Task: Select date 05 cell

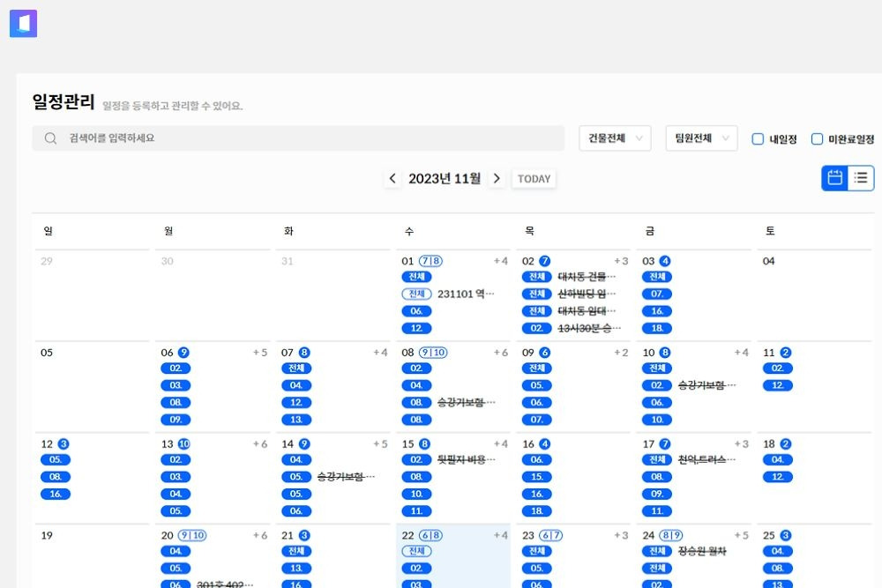Action: (x=93, y=386)
